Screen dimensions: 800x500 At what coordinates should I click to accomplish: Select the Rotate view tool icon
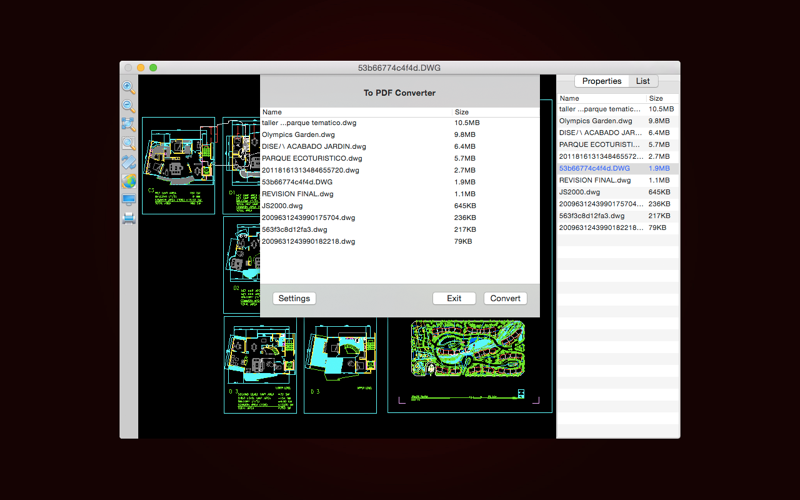point(129,162)
